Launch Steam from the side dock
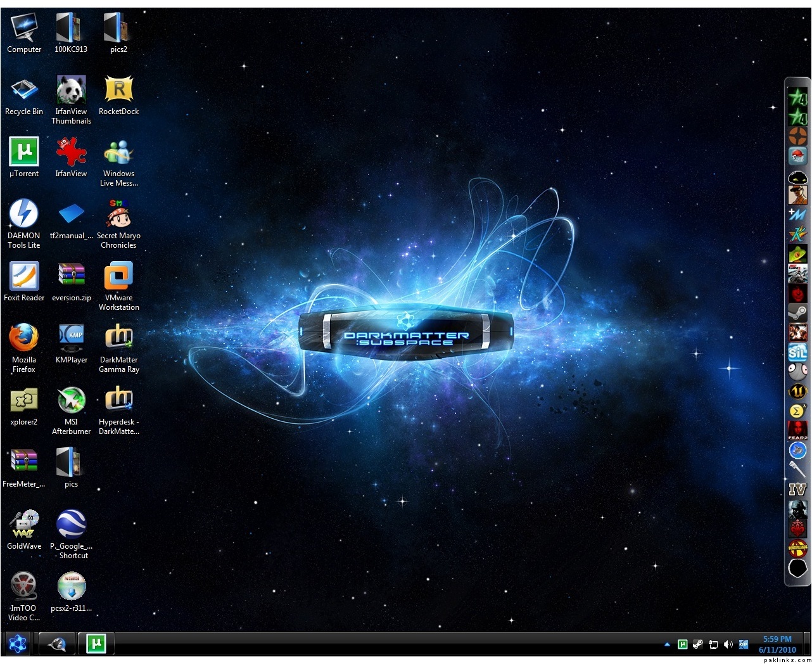Image resolution: width=812 pixels, height=664 pixels. click(797, 312)
